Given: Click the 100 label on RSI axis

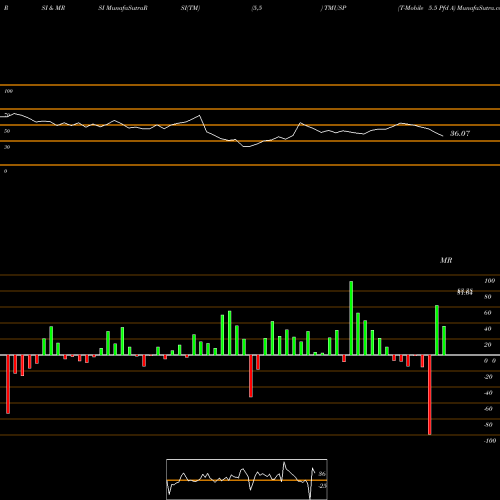Looking at the screenshot, I should click(x=8, y=91).
